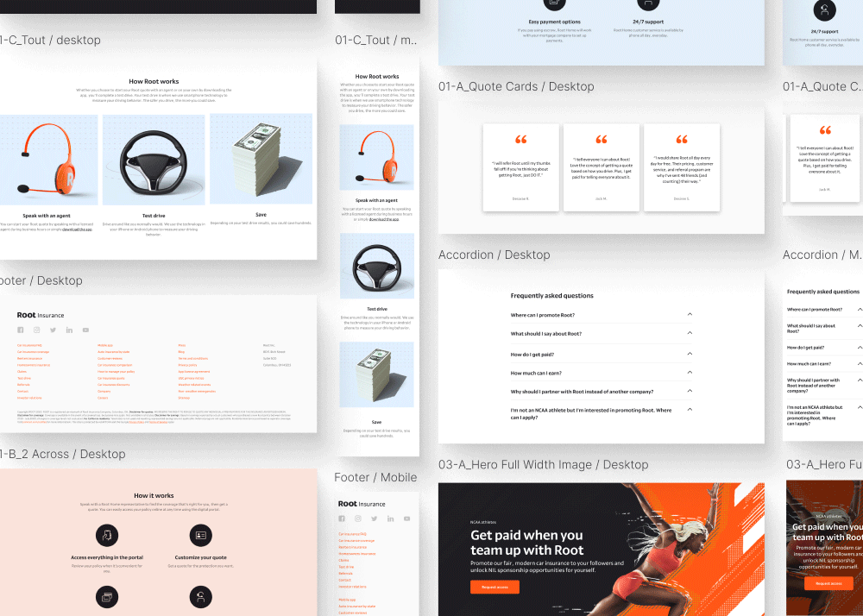Click LinkedIn icon in Footer / Desktop frame
Image resolution: width=863 pixels, height=616 pixels.
pos(69,330)
